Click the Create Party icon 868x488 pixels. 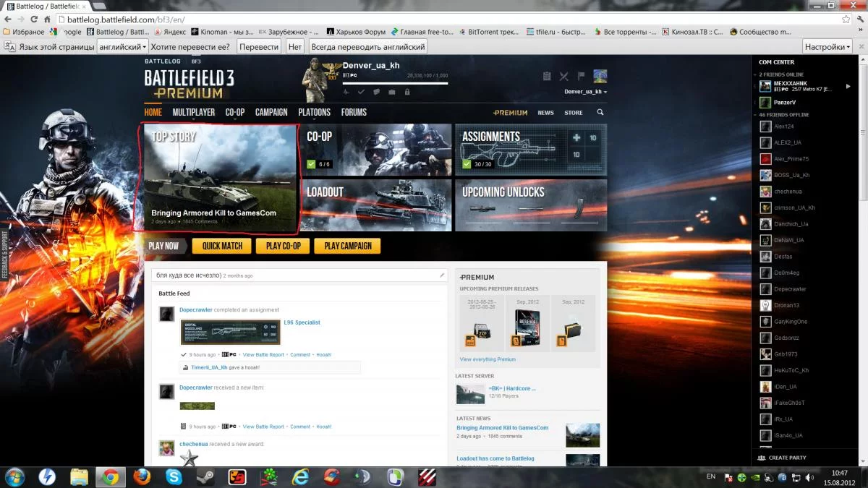click(x=762, y=458)
